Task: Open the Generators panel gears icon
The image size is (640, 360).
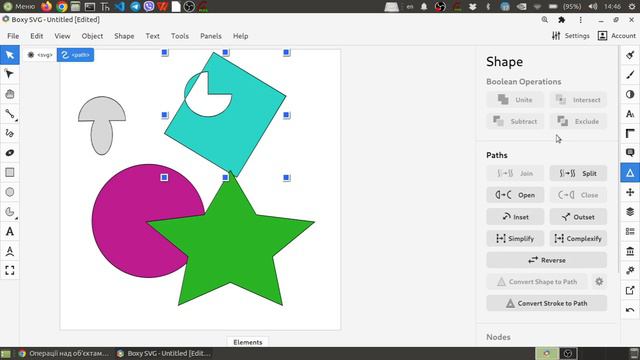Action: coord(630,270)
